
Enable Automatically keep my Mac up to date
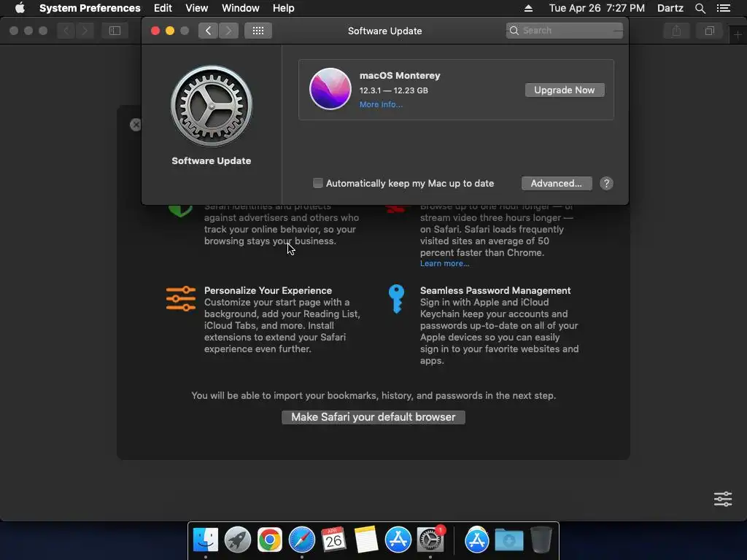tap(318, 183)
